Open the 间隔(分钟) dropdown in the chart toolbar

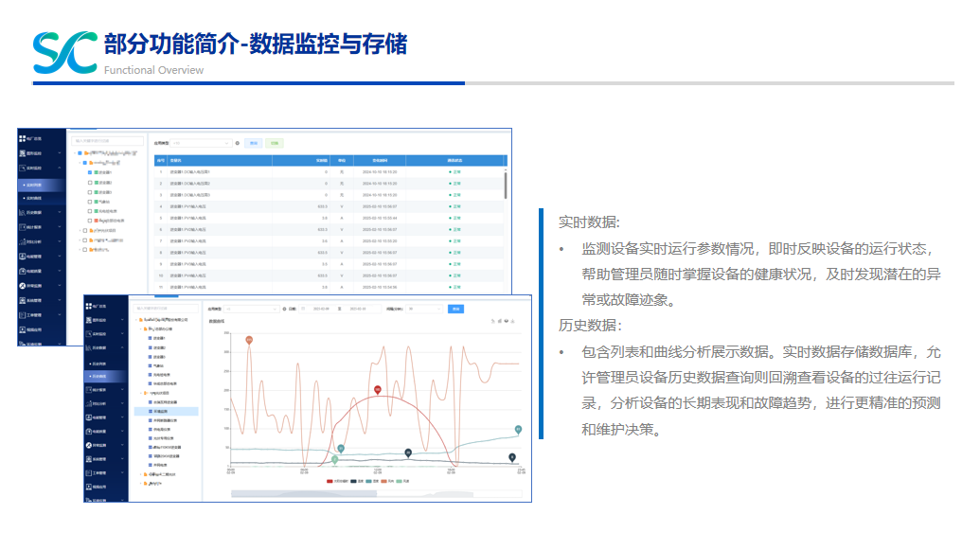click(x=424, y=309)
